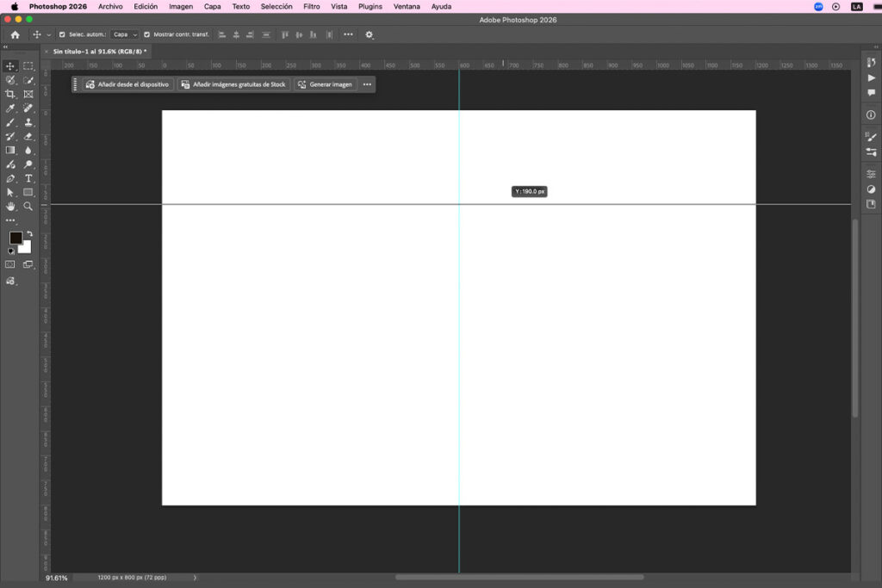Click Generar imagen button

tap(326, 84)
